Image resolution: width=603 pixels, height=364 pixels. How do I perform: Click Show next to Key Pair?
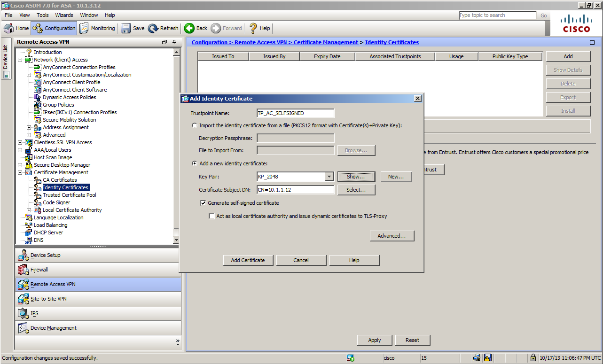pyautogui.click(x=356, y=177)
